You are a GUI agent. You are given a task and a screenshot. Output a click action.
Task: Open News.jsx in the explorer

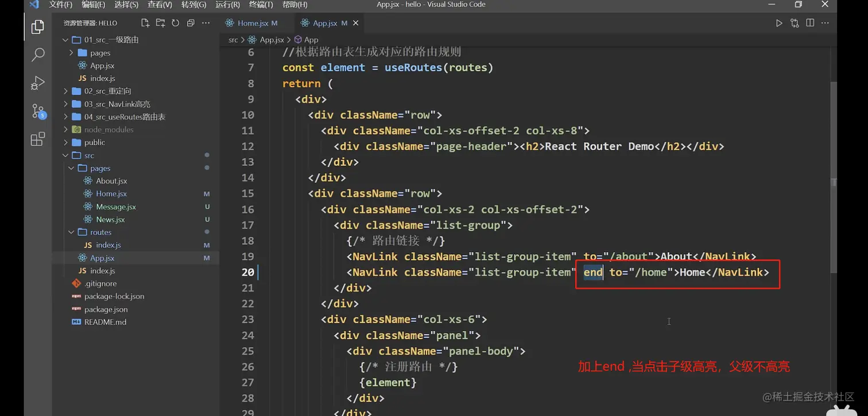click(x=110, y=219)
